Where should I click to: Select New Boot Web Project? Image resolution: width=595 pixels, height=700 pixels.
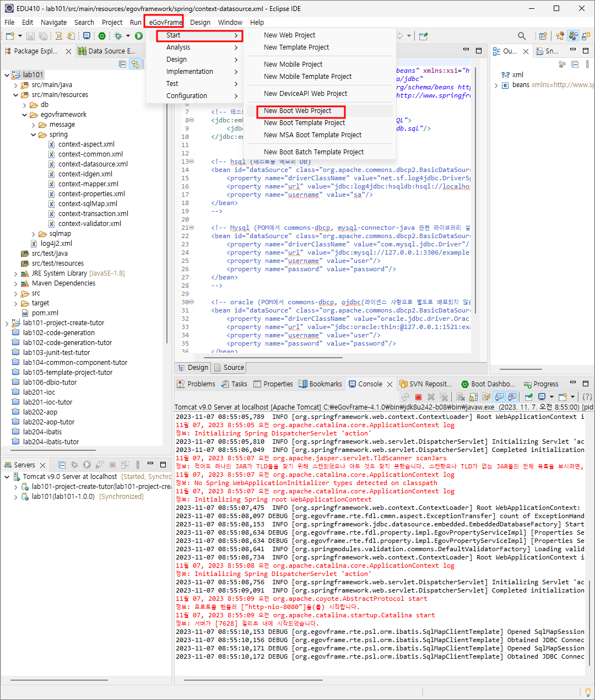(297, 111)
